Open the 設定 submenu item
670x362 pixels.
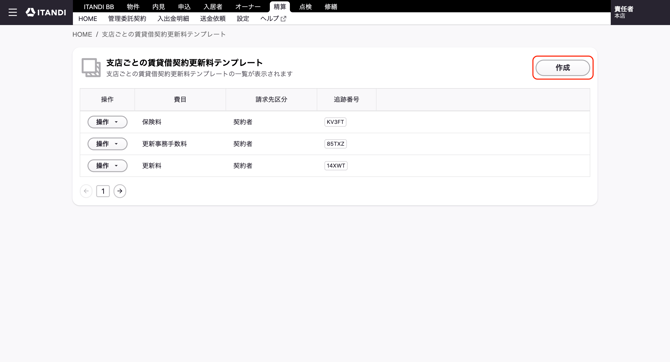click(243, 19)
